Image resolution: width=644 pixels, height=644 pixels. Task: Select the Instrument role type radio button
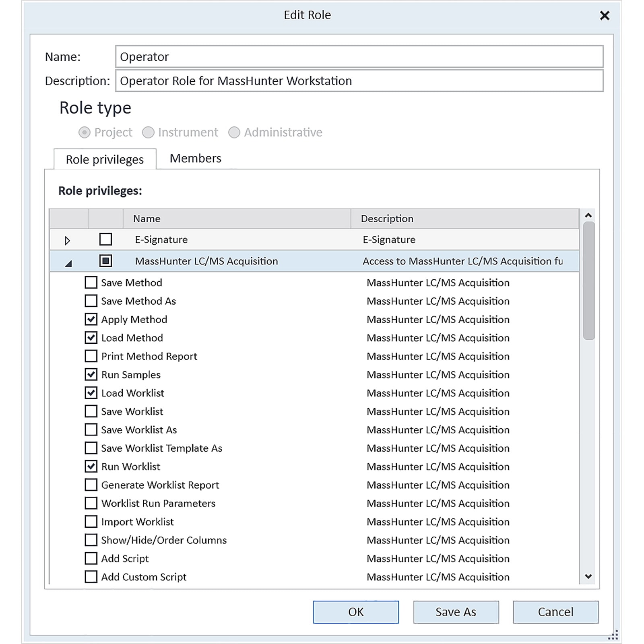(148, 132)
